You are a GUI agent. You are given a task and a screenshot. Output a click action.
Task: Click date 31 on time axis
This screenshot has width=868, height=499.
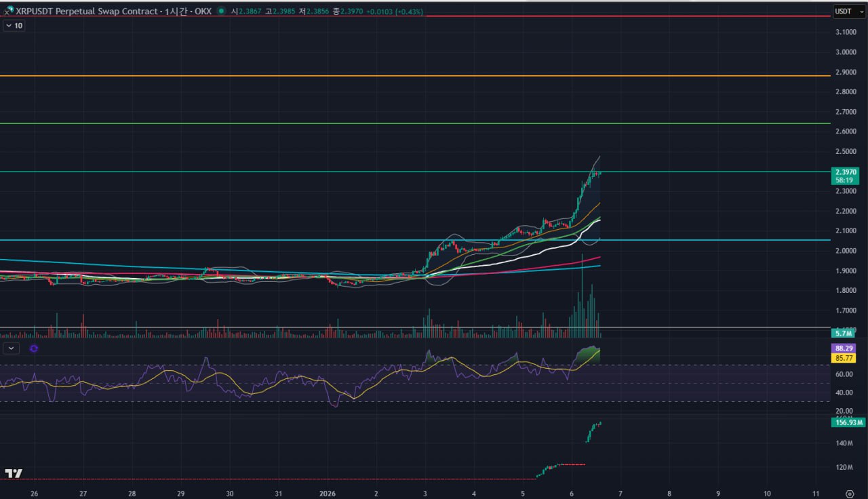tap(279, 494)
